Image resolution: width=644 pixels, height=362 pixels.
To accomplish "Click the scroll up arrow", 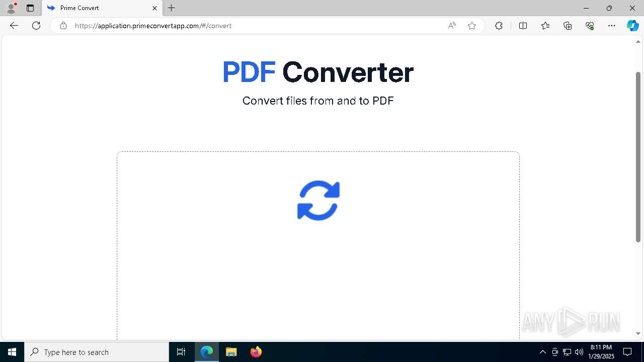I will coord(638,42).
